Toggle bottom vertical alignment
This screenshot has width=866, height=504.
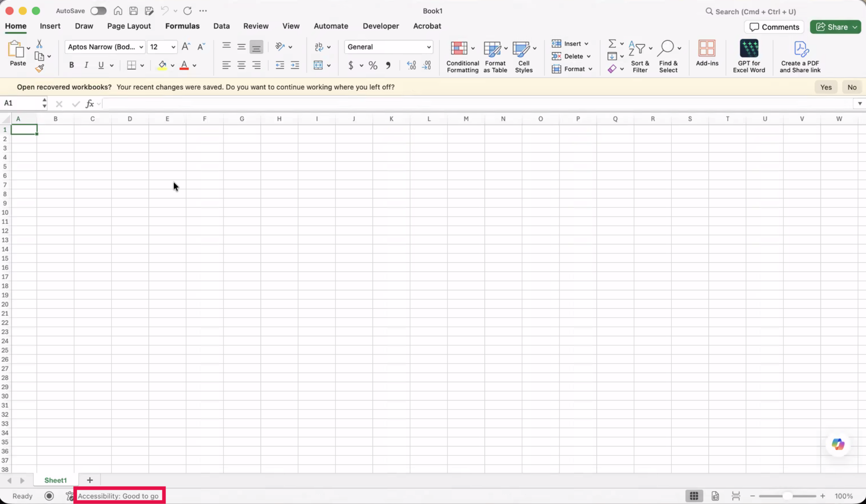[256, 47]
